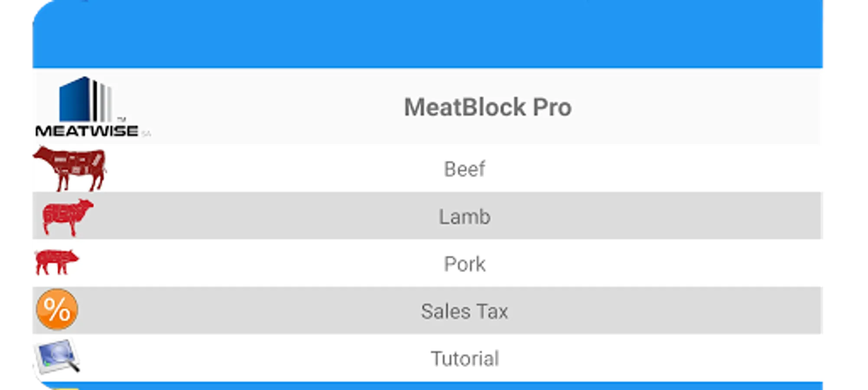
Task: Click the blue building graphic in the Meatwise logo
Action: point(74,101)
